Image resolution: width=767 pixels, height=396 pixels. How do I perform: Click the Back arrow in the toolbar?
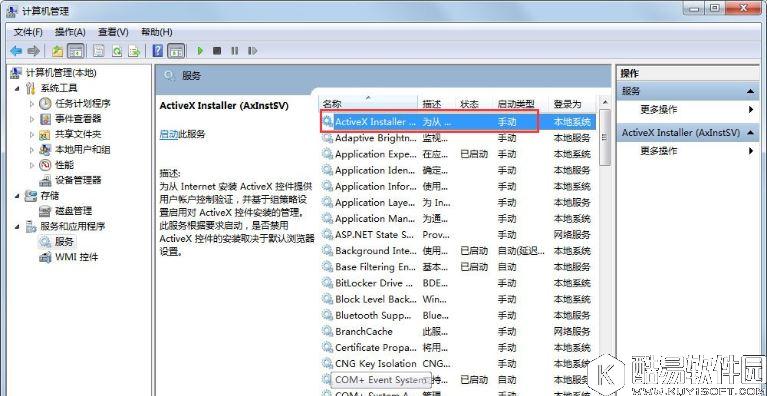pyautogui.click(x=16, y=50)
